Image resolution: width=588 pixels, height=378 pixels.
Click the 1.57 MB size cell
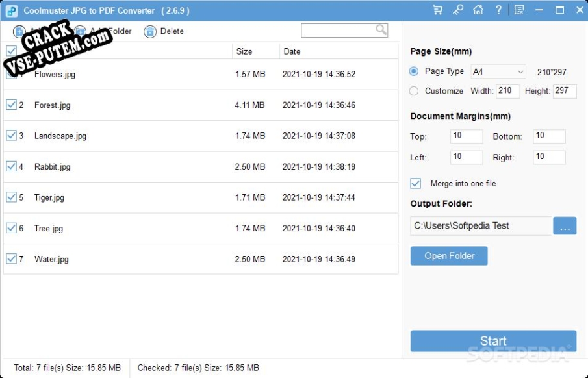(249, 74)
